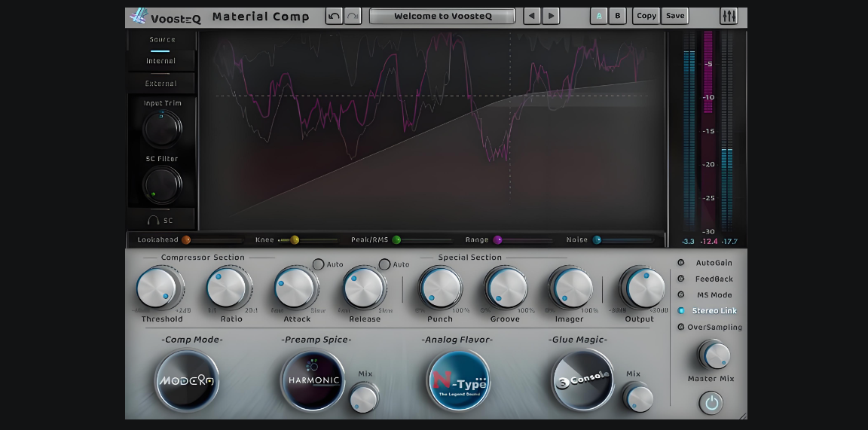
Task: Disable Stereo Link option
Action: 708,311
